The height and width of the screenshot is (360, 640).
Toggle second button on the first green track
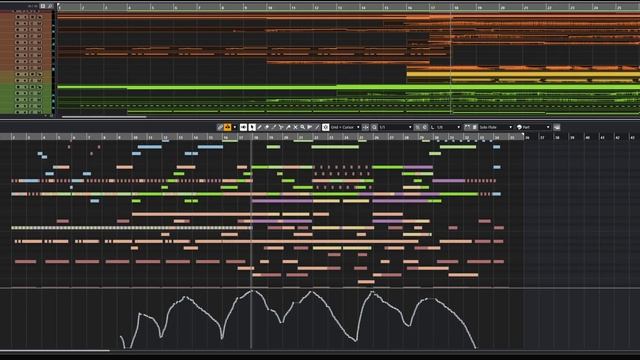tap(24, 87)
